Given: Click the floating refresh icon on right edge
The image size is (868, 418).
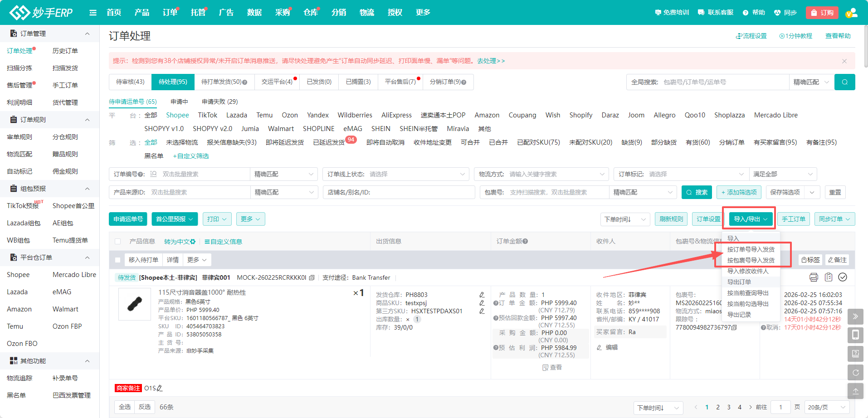Looking at the screenshot, I should coord(855,373).
